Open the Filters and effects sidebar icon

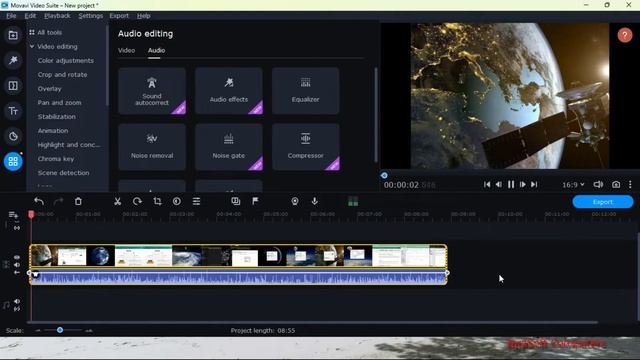13,60
